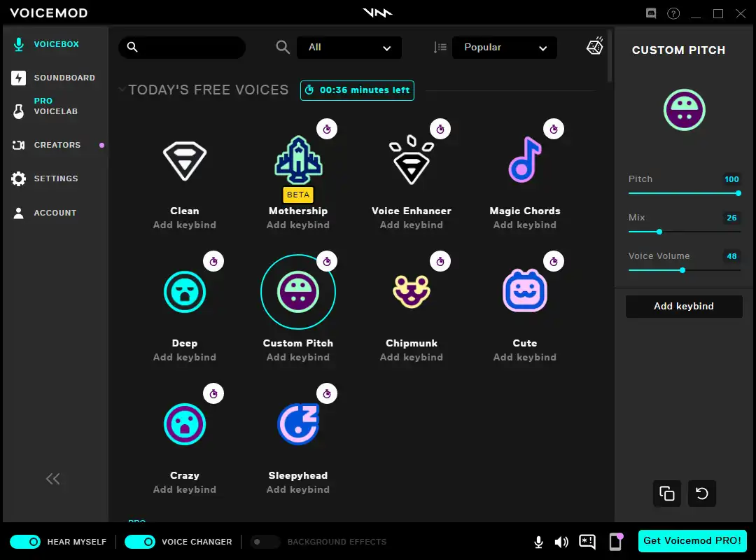
Task: Activate the Crazy voice icon
Action: [x=185, y=424]
